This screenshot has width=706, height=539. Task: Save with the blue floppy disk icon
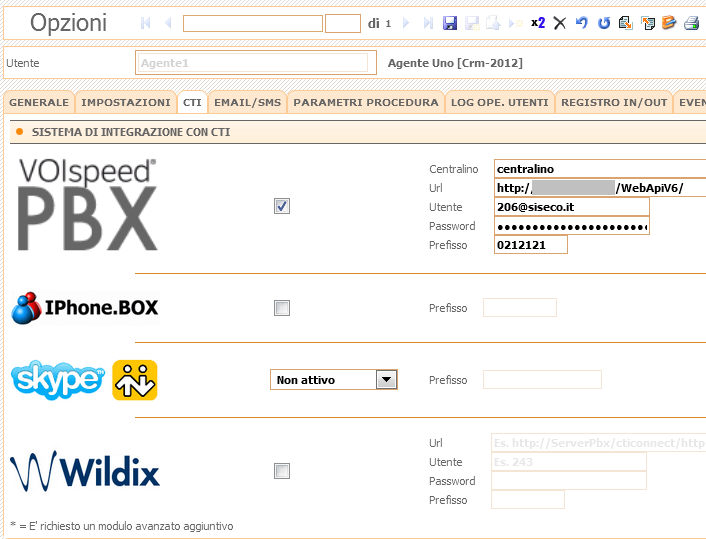[x=450, y=23]
